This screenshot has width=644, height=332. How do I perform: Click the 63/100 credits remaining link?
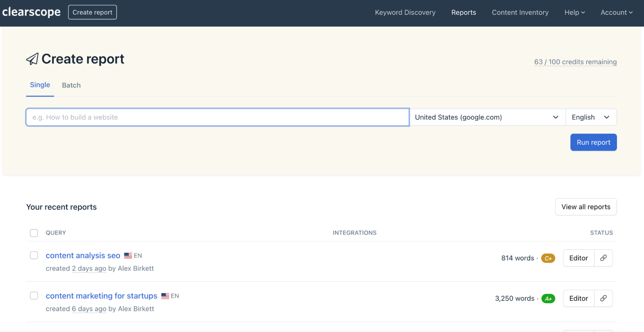(575, 62)
